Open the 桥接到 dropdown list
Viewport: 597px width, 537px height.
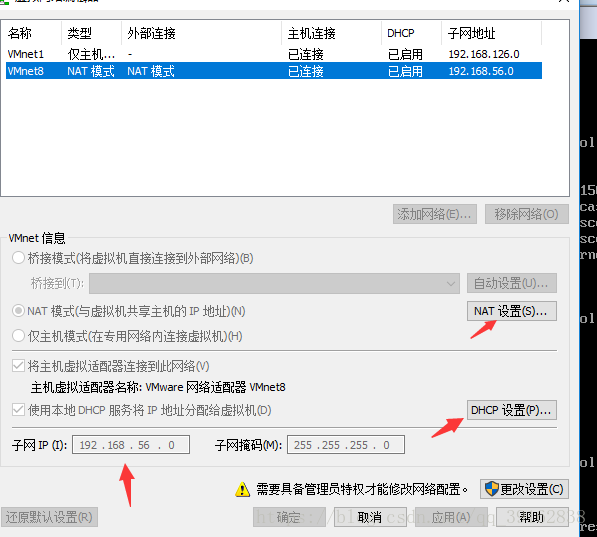pyautogui.click(x=275, y=283)
